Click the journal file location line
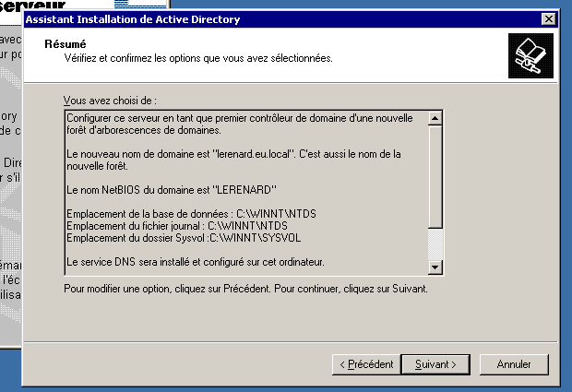 177,226
